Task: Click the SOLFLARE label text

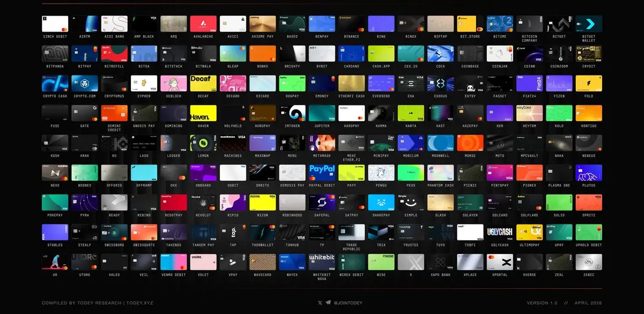Action: pyautogui.click(x=530, y=215)
